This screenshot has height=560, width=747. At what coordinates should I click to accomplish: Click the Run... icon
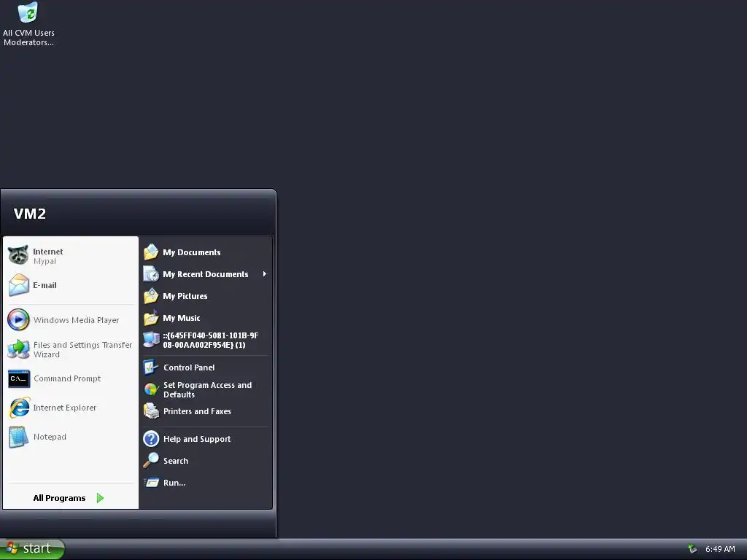click(151, 483)
